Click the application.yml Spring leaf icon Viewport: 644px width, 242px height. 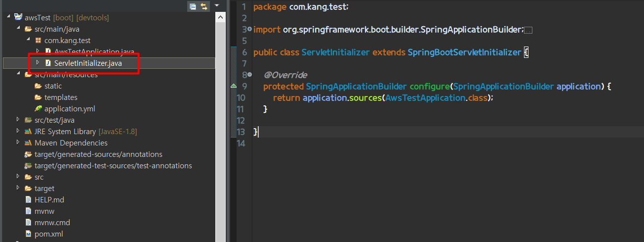coord(38,109)
